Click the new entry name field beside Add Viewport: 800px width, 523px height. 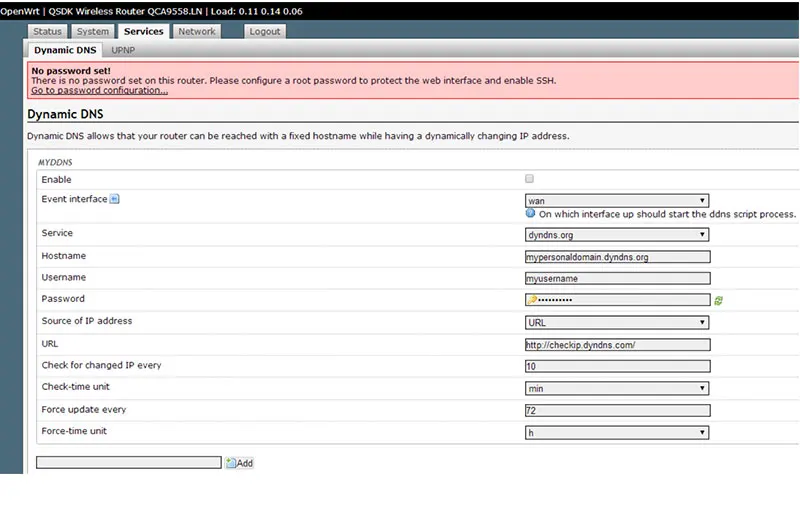(x=129, y=462)
